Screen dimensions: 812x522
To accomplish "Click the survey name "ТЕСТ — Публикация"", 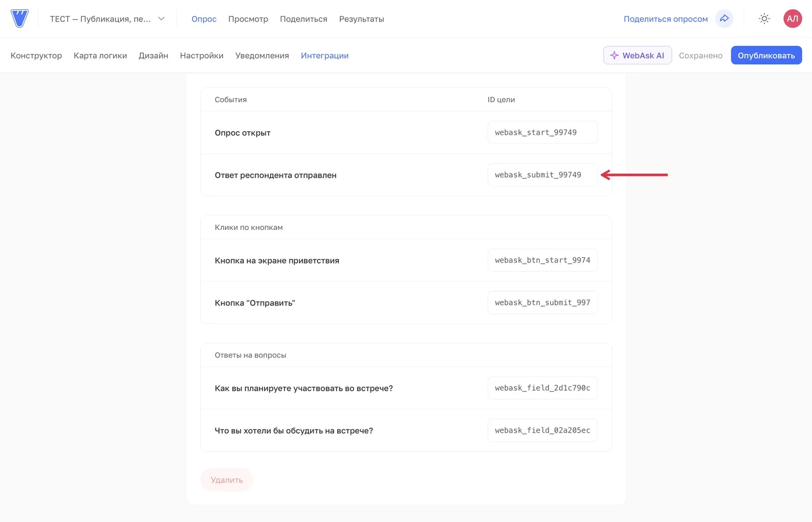I will 100,19.
